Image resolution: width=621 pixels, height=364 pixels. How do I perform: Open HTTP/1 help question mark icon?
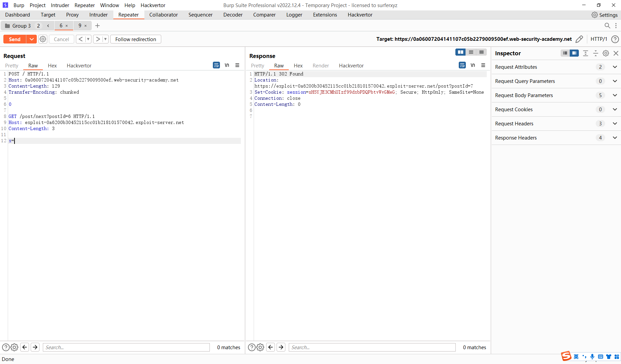point(615,39)
